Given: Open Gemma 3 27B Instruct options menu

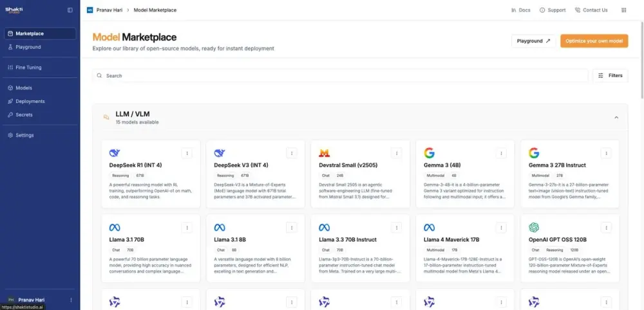Looking at the screenshot, I should coord(606,153).
